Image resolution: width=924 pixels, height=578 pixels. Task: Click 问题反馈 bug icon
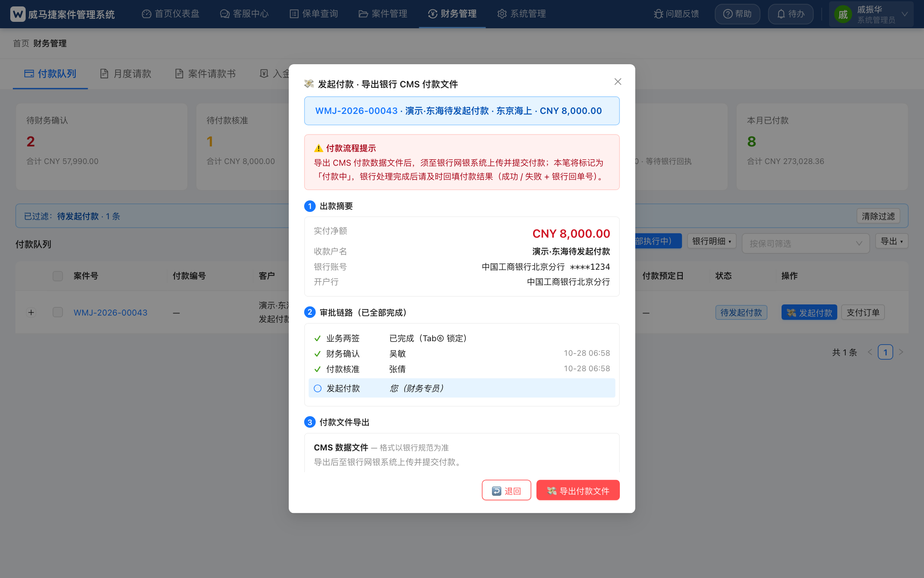click(x=658, y=14)
